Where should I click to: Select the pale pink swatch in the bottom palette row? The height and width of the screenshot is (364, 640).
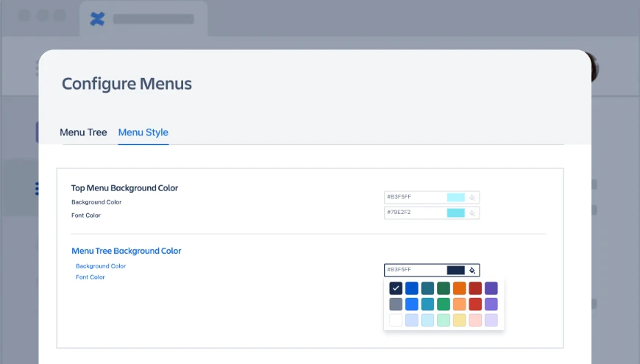475,320
